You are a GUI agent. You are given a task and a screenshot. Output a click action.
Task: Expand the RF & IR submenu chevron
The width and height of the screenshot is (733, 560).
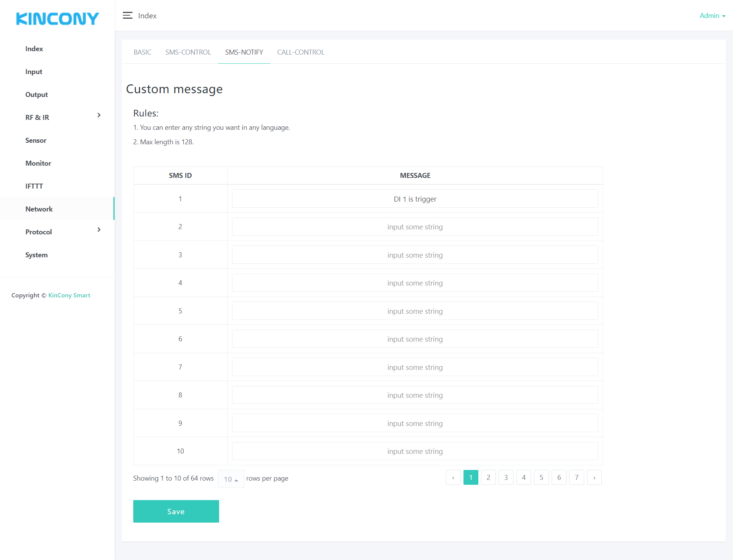tap(99, 115)
